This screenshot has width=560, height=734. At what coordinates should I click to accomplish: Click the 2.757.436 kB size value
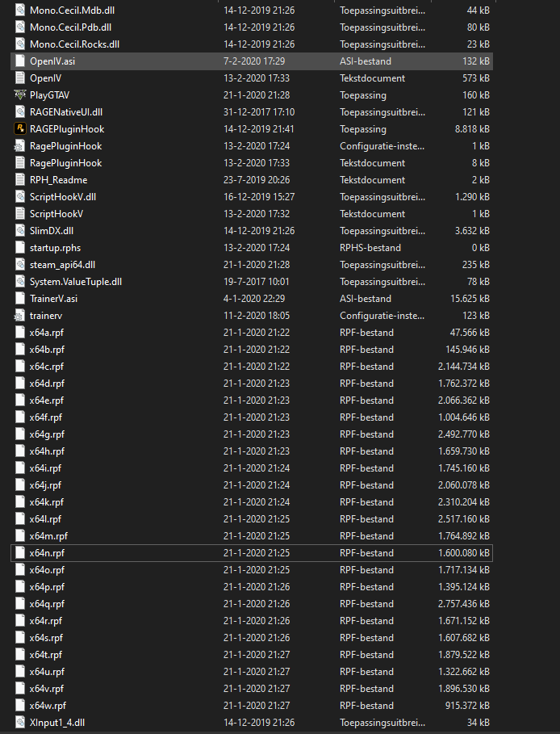(x=464, y=604)
